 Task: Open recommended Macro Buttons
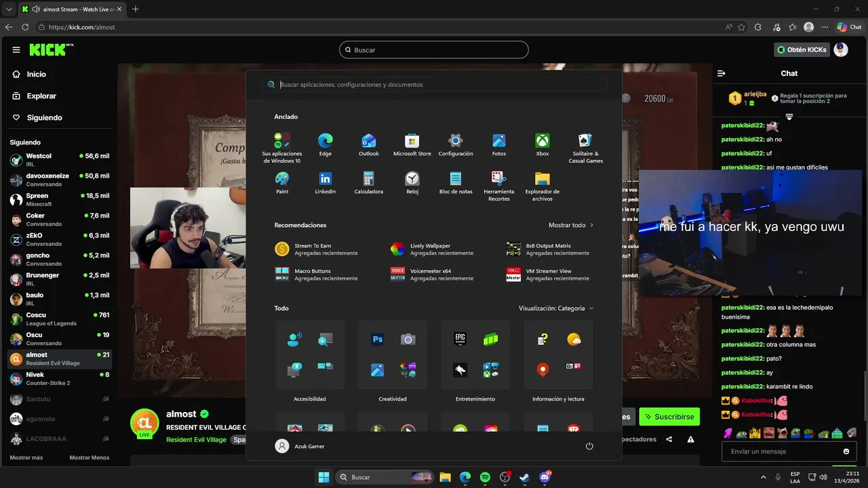pos(316,274)
